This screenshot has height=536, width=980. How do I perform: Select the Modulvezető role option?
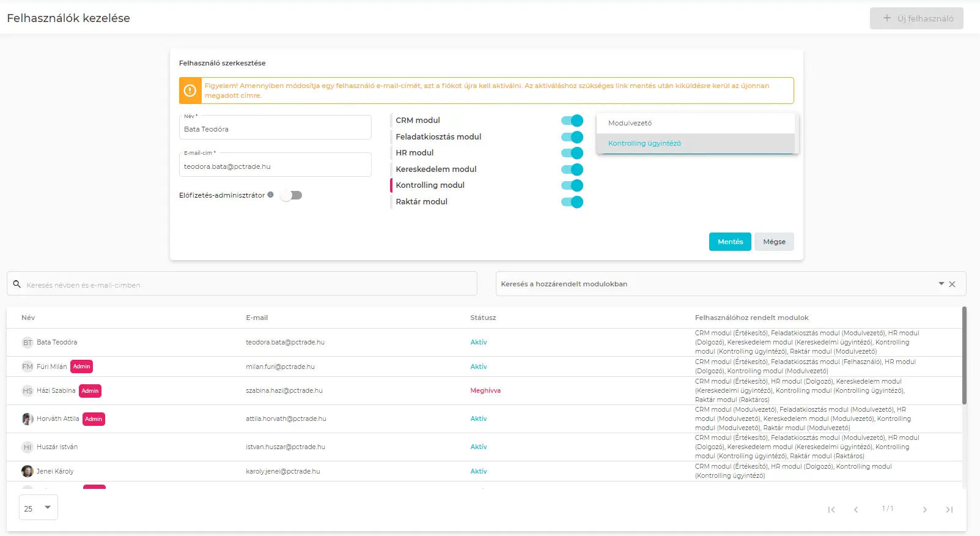tap(630, 123)
